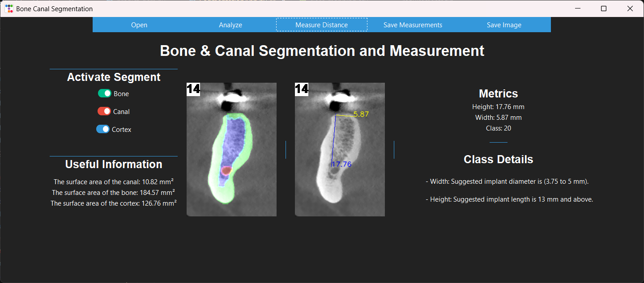Click the Bone Canal Segmentation app icon
The height and width of the screenshot is (283, 644).
tap(9, 8)
